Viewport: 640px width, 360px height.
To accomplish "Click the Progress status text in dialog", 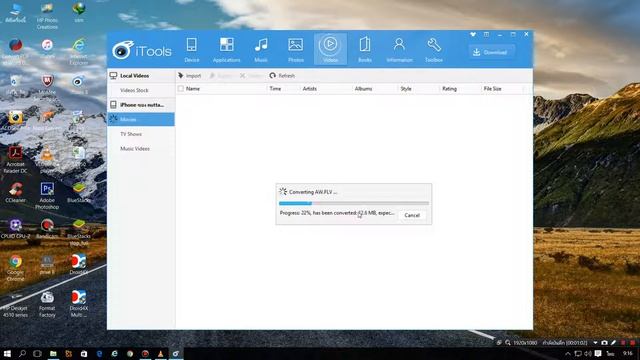I will point(337,213).
